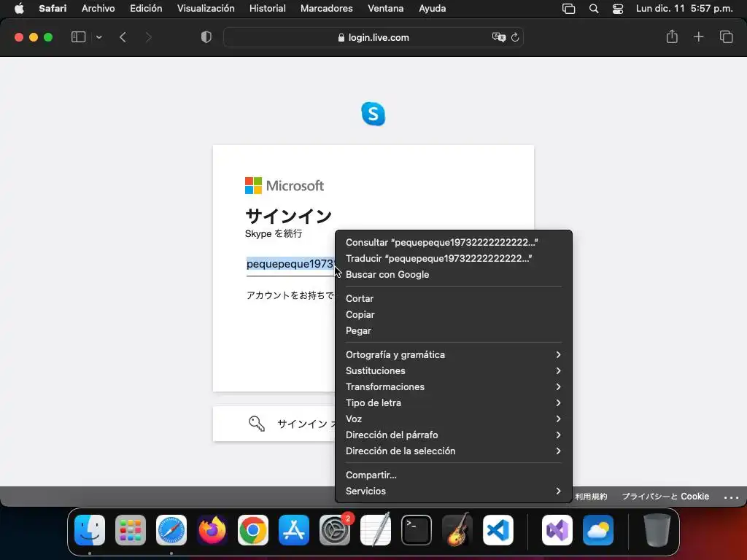Expand Dirección del párrafo submenu

click(454, 435)
